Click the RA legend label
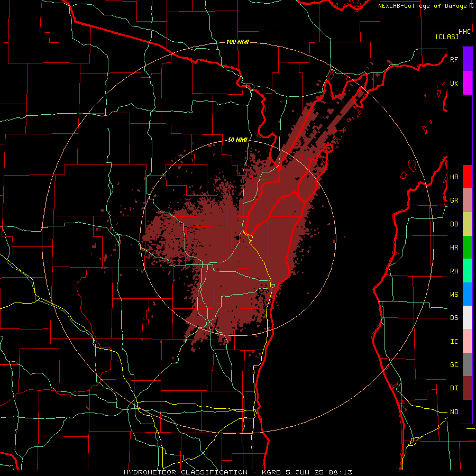476x476 pixels. (454, 271)
